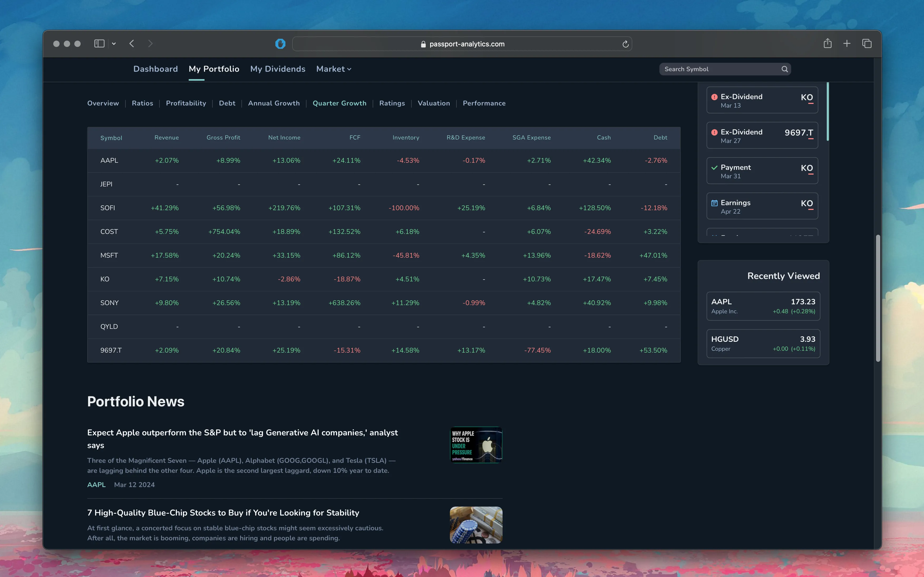Click the browser forward arrow
The width and height of the screenshot is (924, 577).
click(150, 44)
